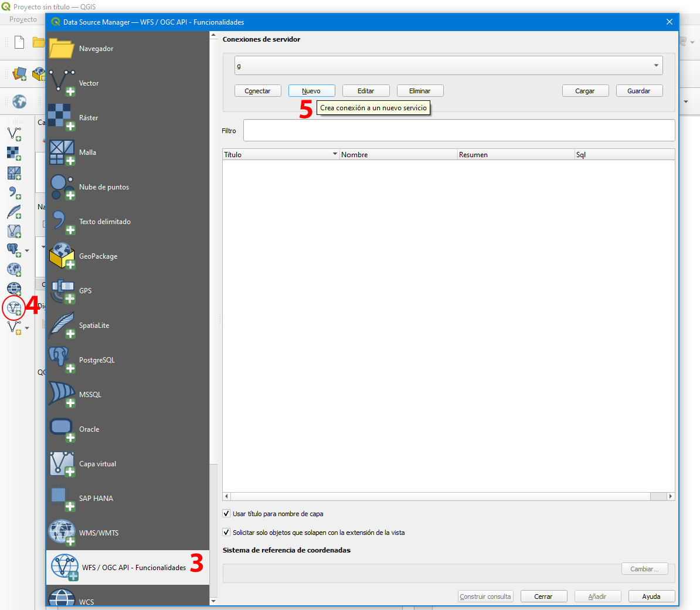
Task: Click the Editar button
Action: pos(366,91)
